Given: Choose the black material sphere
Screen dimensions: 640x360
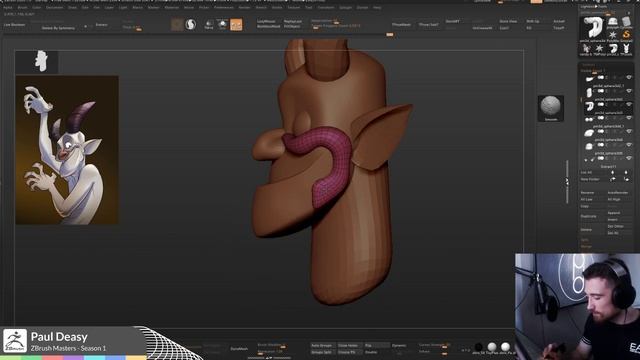Looking at the screenshot, I should pos(479,347).
